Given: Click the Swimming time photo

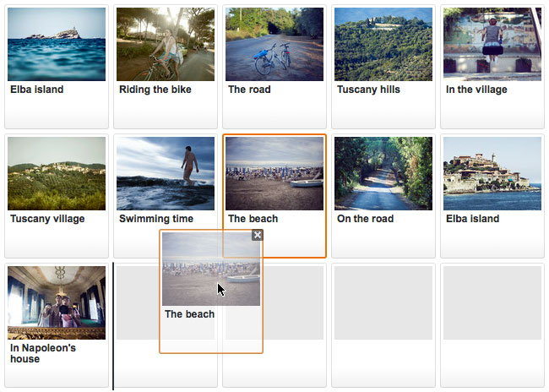Looking at the screenshot, I should pyautogui.click(x=166, y=173).
